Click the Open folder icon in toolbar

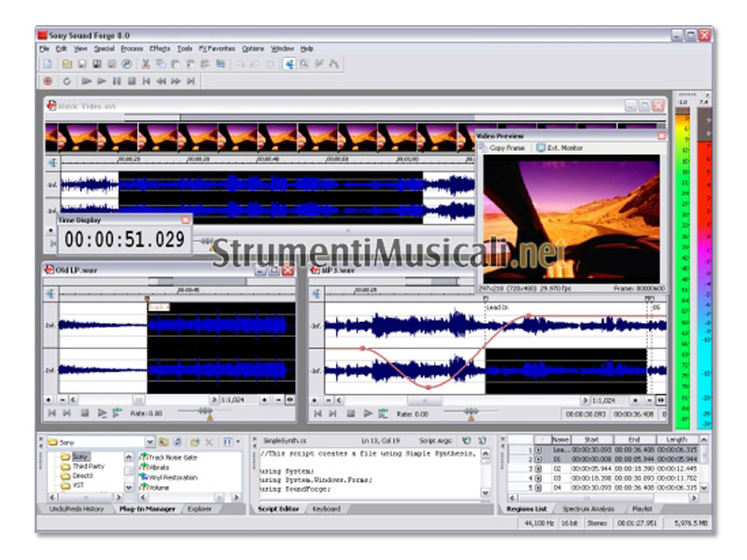point(67,63)
